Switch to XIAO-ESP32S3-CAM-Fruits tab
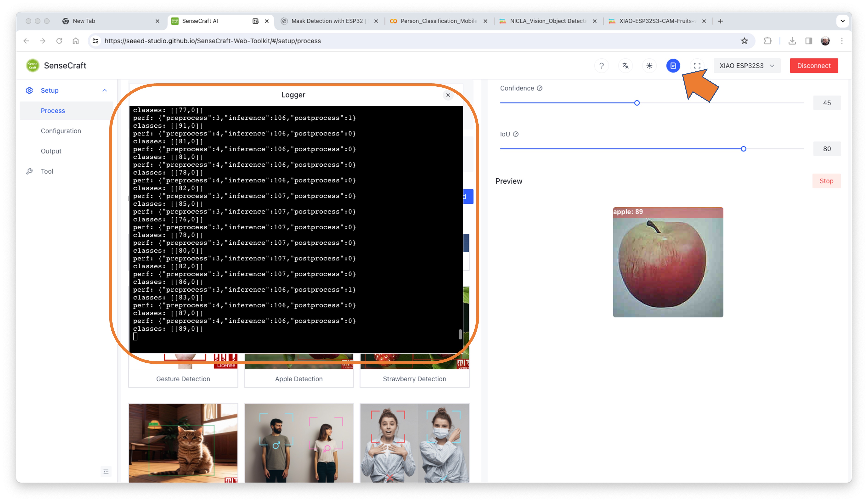 pyautogui.click(x=657, y=21)
